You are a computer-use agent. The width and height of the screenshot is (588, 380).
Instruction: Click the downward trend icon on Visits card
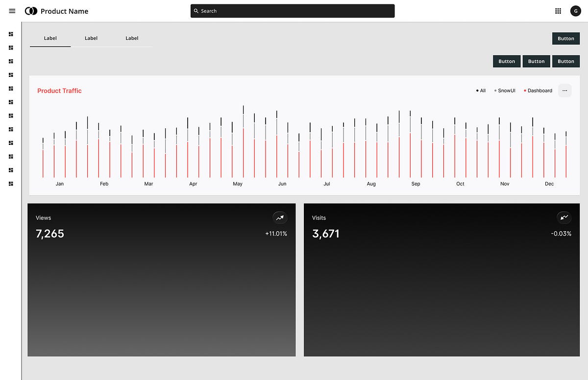point(564,217)
